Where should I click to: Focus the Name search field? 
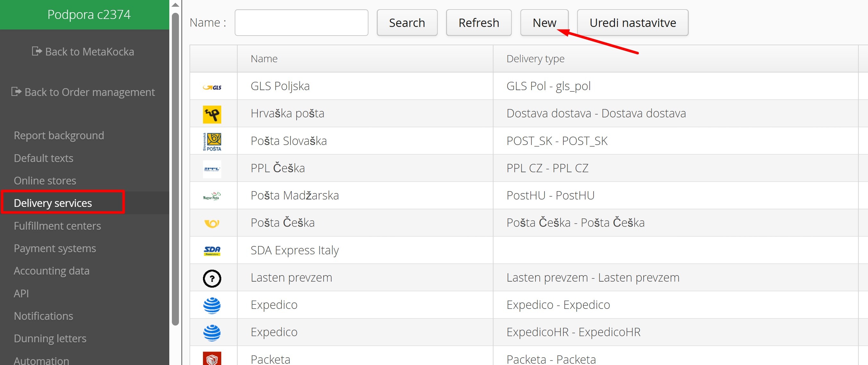point(301,22)
